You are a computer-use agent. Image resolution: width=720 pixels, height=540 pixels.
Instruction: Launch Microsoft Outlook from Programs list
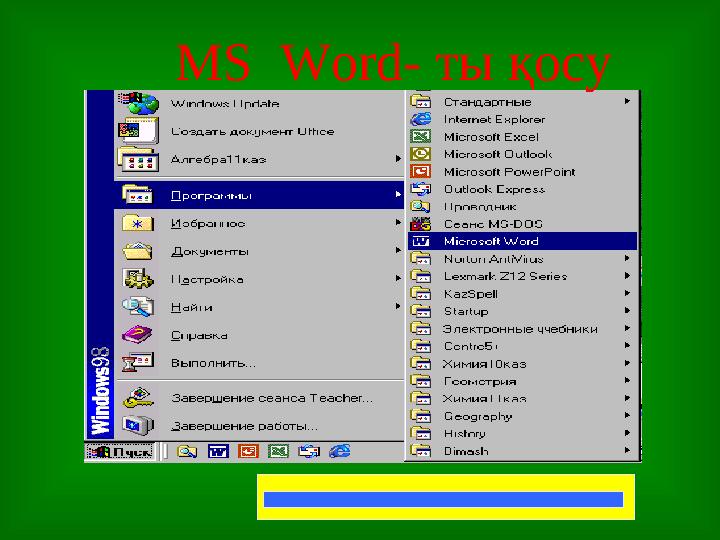[x=523, y=154]
